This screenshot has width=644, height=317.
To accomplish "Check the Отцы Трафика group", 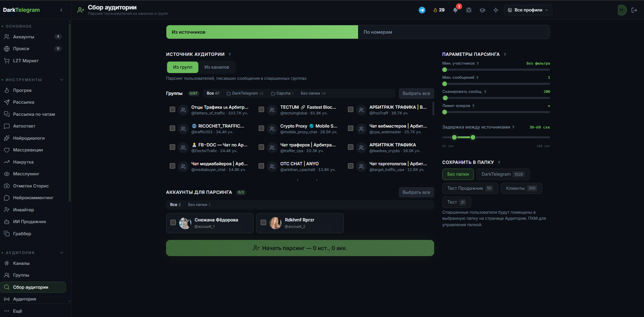I will coord(172,109).
